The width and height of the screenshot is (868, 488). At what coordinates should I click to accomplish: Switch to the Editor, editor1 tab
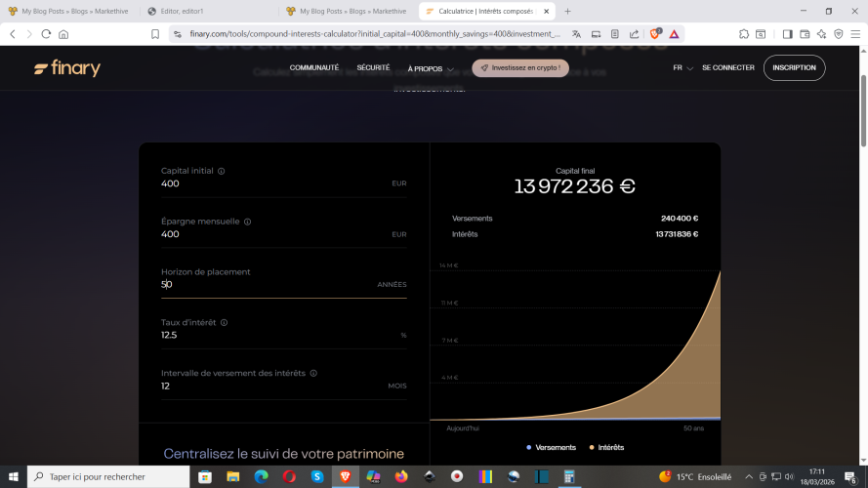click(x=207, y=11)
